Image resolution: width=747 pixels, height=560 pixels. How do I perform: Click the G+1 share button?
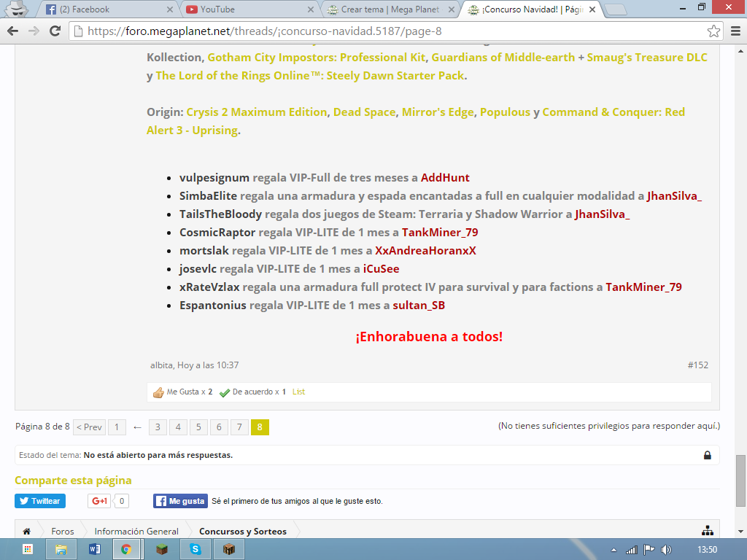[99, 501]
